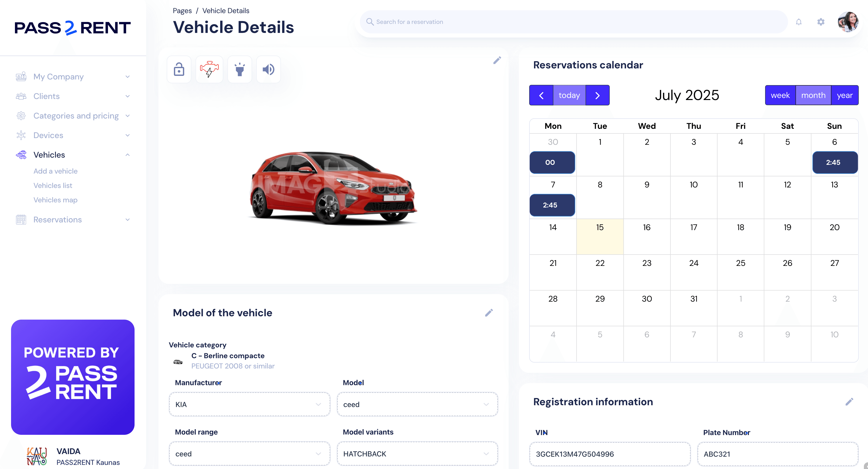The width and height of the screenshot is (868, 469).
Task: Expand the Clients sidebar section
Action: coord(127,96)
